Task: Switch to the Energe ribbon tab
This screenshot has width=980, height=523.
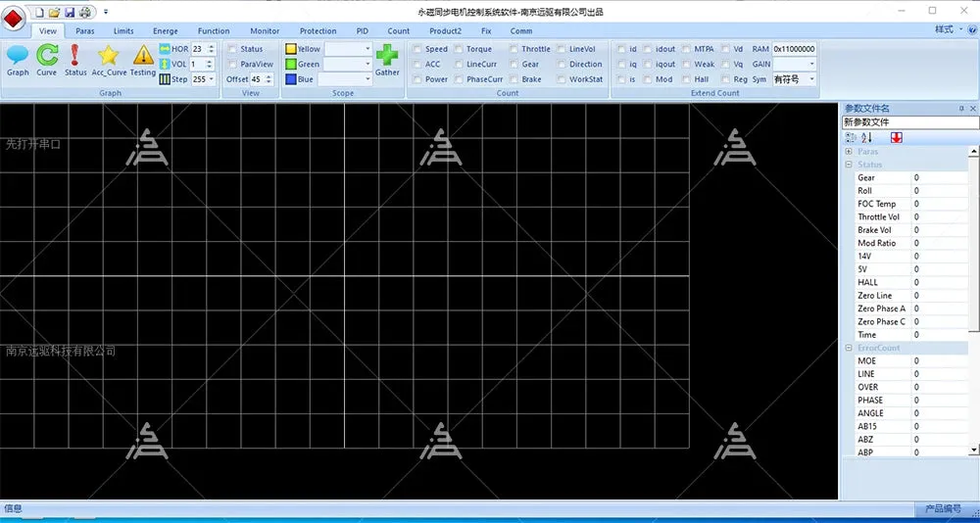Action: [x=165, y=30]
